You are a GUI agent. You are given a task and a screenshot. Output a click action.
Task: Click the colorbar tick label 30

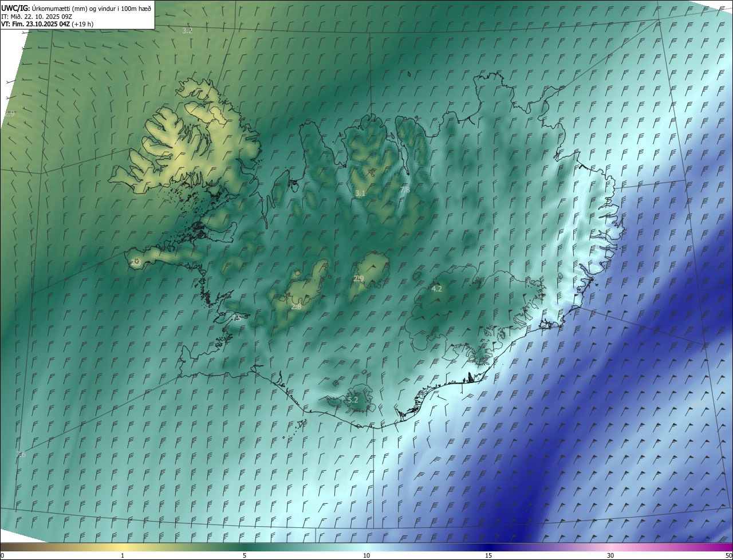[x=610, y=555]
